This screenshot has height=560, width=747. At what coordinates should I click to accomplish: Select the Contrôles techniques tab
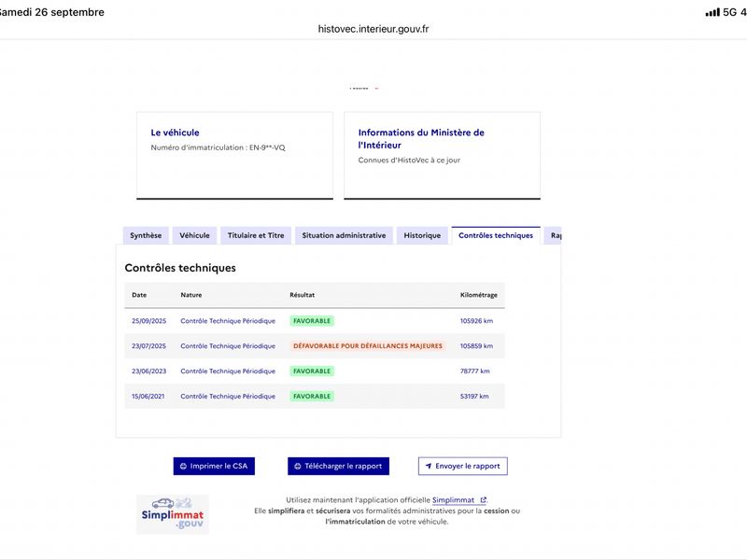pos(496,235)
